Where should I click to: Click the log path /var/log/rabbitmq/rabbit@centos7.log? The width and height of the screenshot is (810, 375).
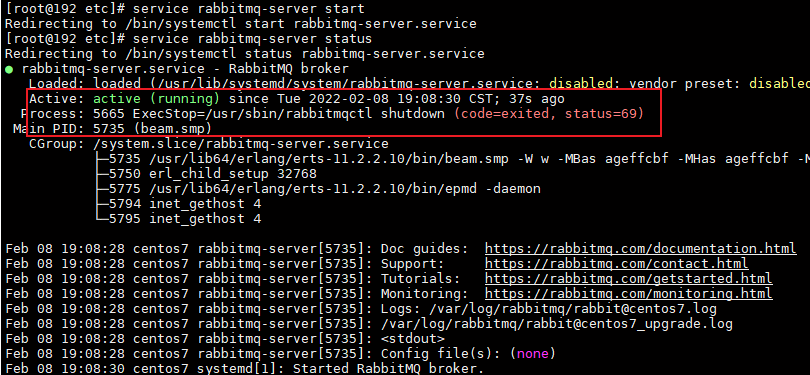point(573,309)
